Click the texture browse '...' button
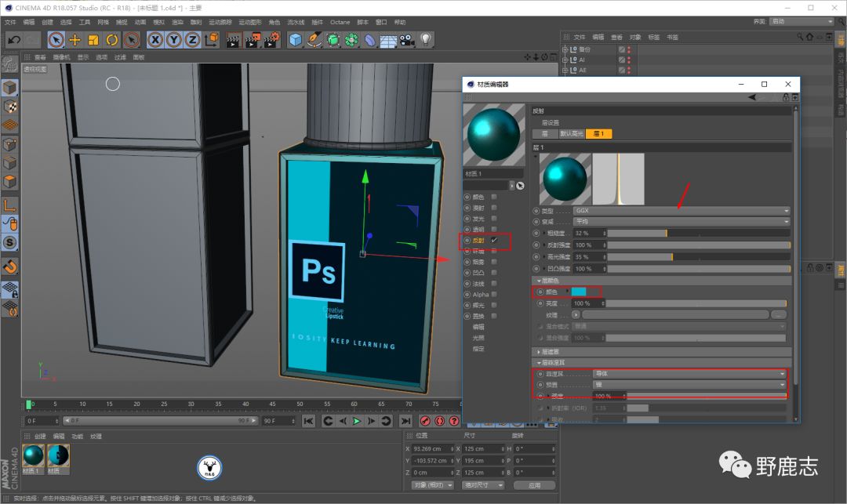This screenshot has width=847, height=504. pyautogui.click(x=778, y=314)
